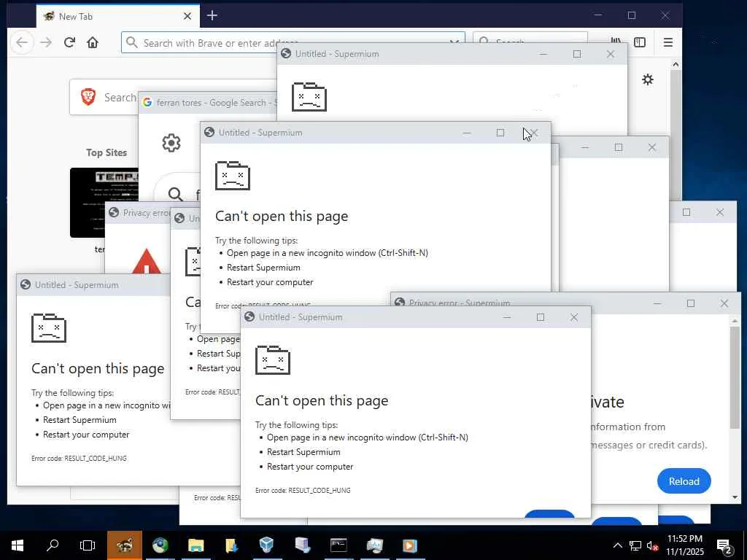The width and height of the screenshot is (747, 560).
Task: Click the Google favicon in 'ferran tores' title
Action: 147,102
